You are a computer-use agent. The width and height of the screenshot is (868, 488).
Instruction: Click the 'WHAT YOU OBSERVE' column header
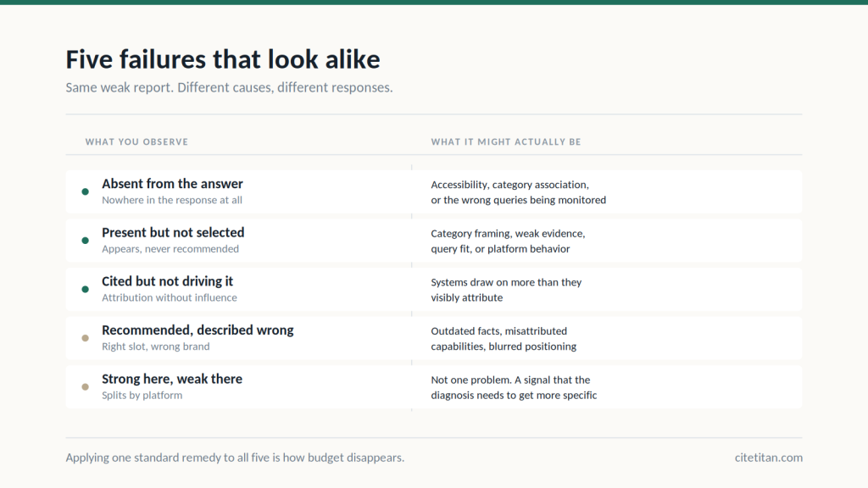coord(136,141)
